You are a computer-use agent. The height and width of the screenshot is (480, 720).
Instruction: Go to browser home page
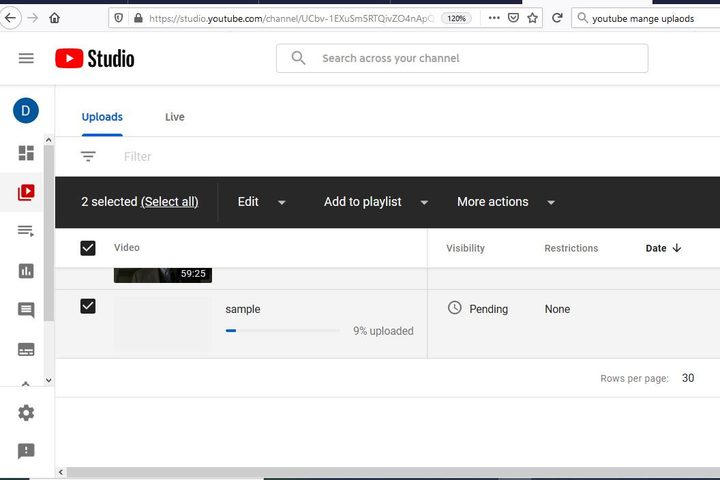[x=55, y=18]
